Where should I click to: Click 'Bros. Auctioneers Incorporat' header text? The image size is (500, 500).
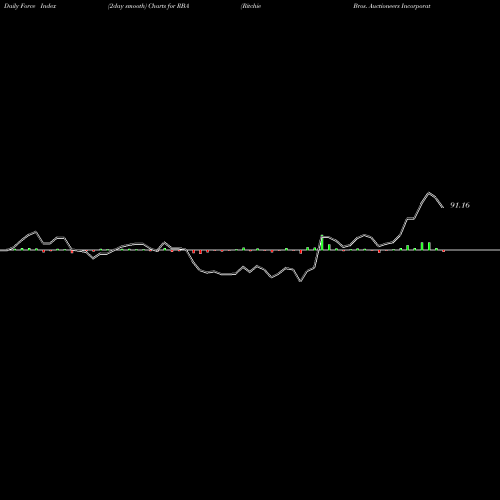[x=392, y=6]
